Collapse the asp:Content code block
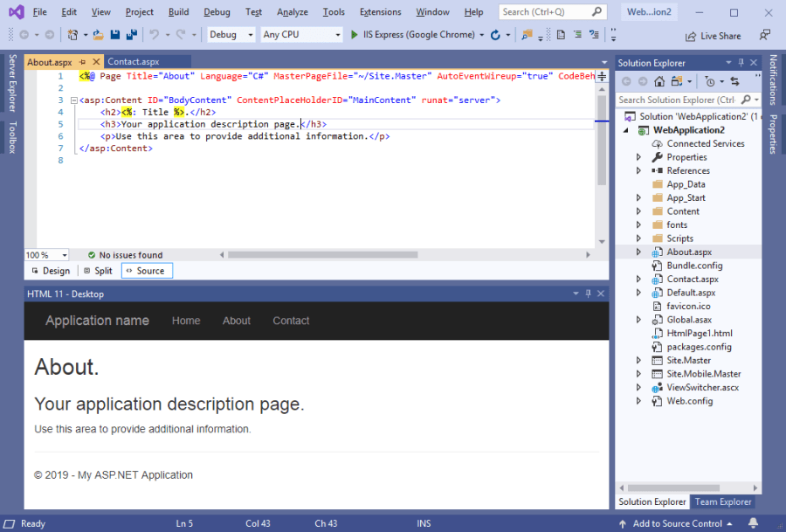Image resolution: width=786 pixels, height=532 pixels. pos(72,101)
